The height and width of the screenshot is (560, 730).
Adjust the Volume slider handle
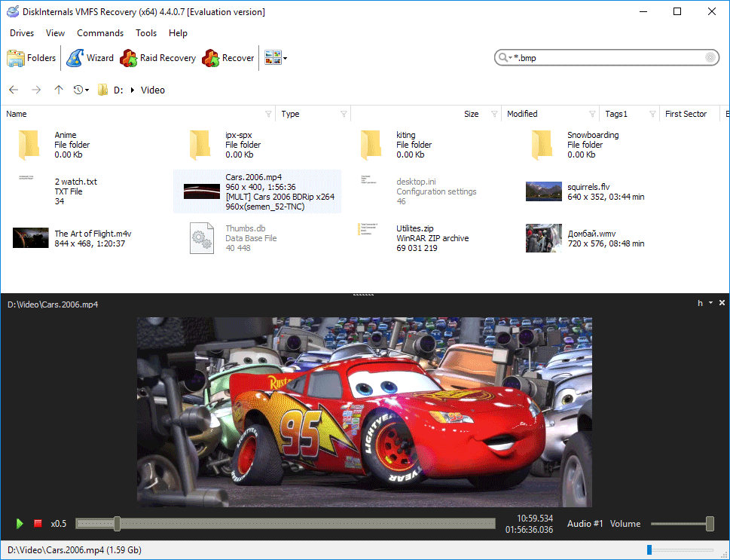coord(710,524)
